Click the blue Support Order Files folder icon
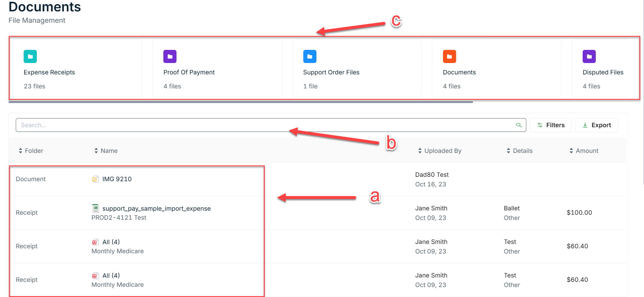This screenshot has height=297, width=644. click(x=310, y=57)
